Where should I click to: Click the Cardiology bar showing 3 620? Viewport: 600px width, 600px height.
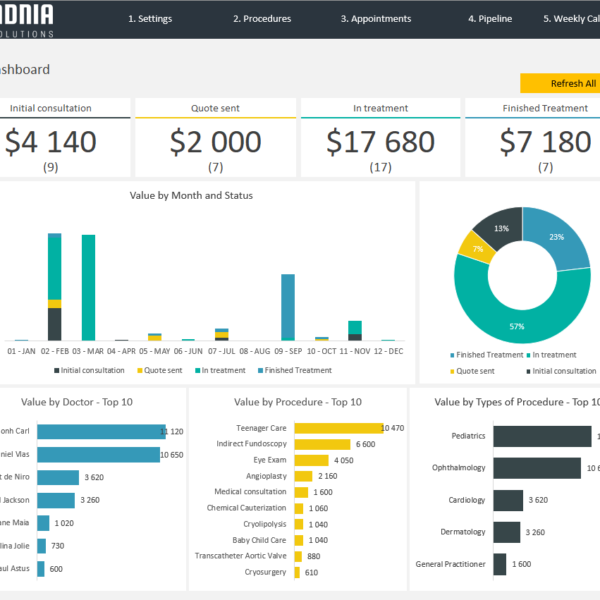click(508, 500)
